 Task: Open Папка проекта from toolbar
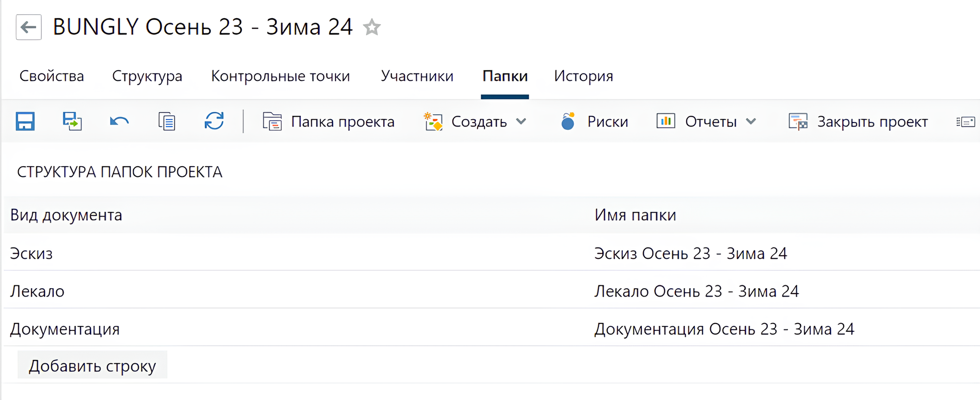point(329,122)
